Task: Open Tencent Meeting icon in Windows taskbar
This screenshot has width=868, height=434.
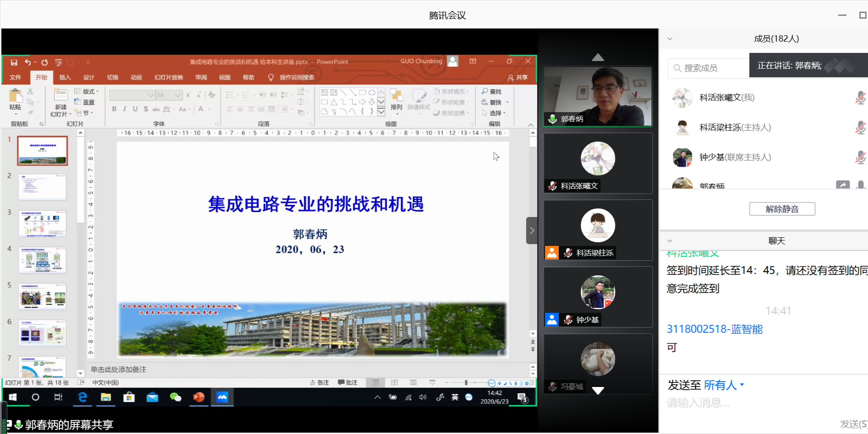Action: tap(222, 397)
